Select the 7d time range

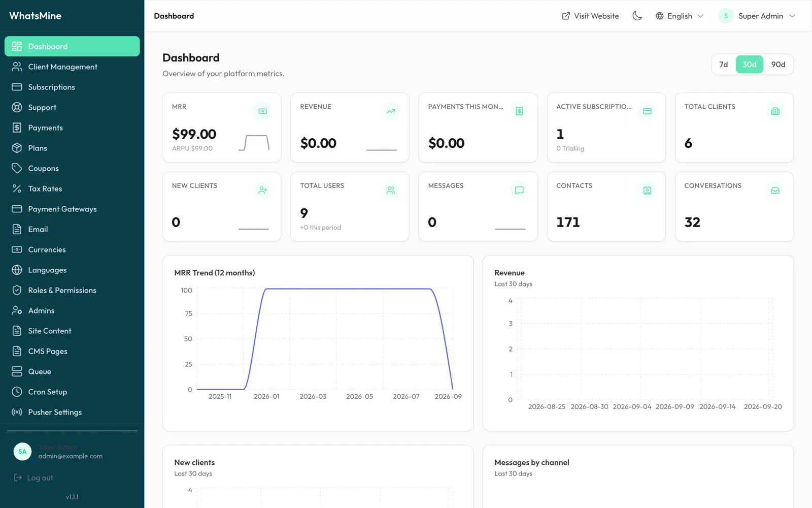pyautogui.click(x=724, y=65)
